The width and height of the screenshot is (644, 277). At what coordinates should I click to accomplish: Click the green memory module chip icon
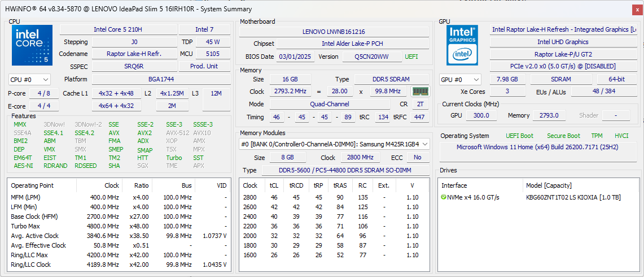419,92
